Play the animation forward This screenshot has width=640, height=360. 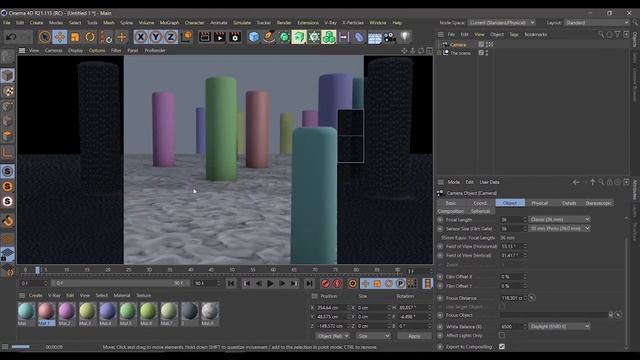[270, 283]
